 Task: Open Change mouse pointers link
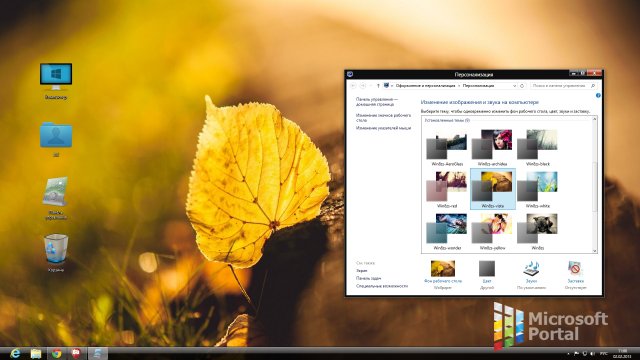tap(383, 128)
